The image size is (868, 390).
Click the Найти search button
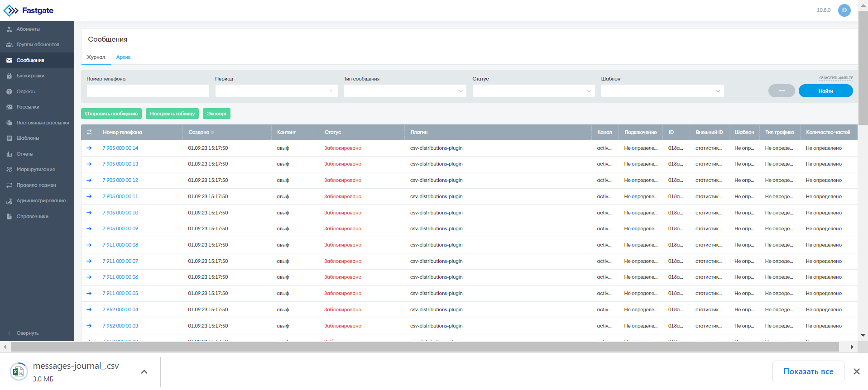pyautogui.click(x=825, y=91)
